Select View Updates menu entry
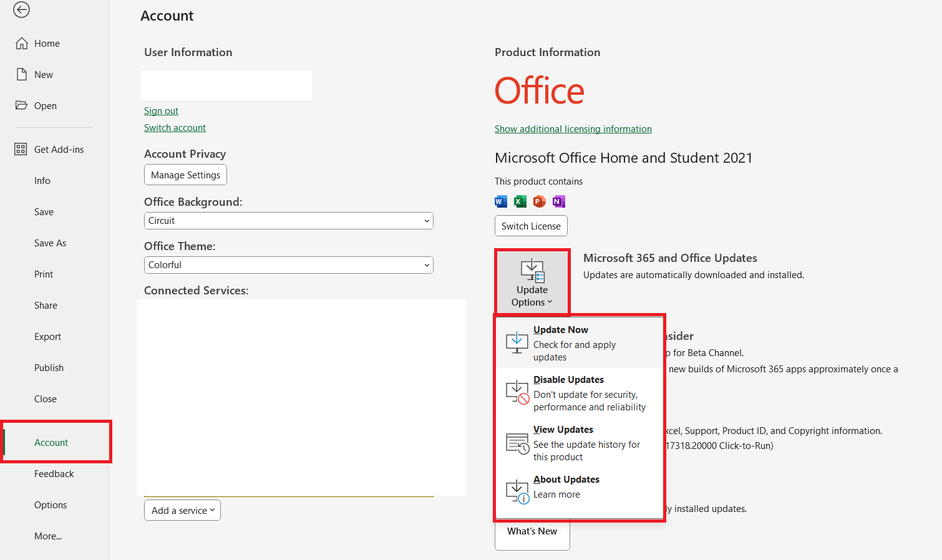The image size is (942, 560). (x=580, y=443)
